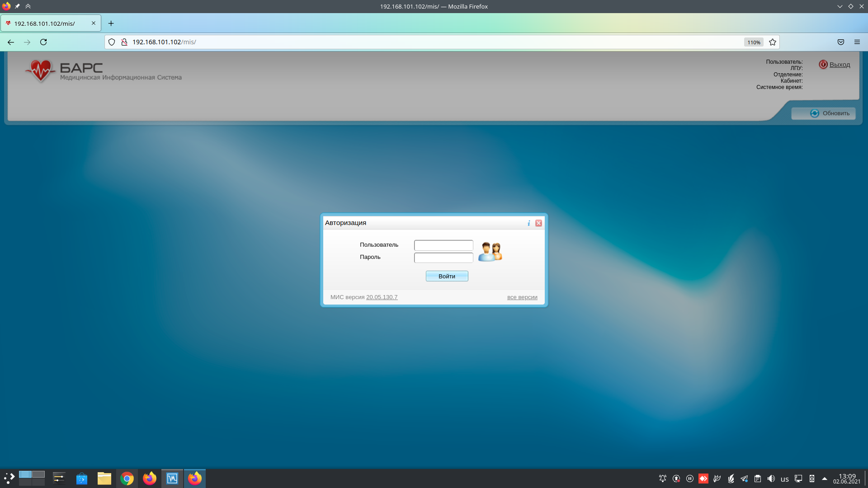Click the info icon in Авторизация dialog
This screenshot has height=488, width=868.
click(x=528, y=223)
